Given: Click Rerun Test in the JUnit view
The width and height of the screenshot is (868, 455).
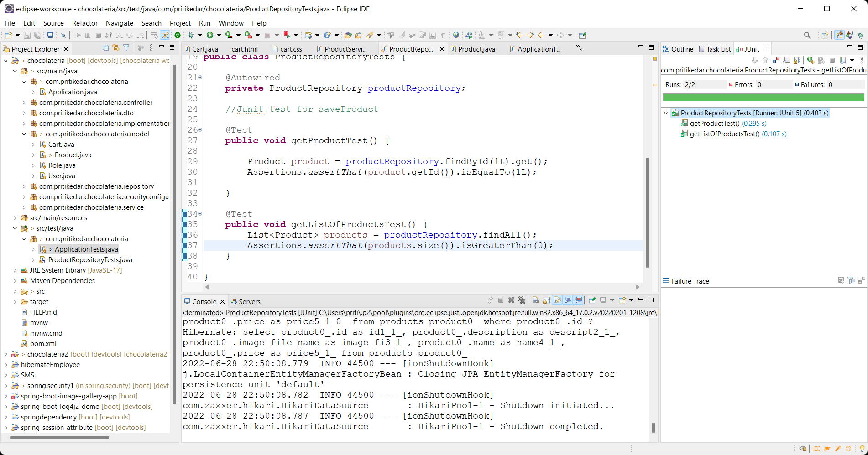Looking at the screenshot, I should [x=810, y=60].
